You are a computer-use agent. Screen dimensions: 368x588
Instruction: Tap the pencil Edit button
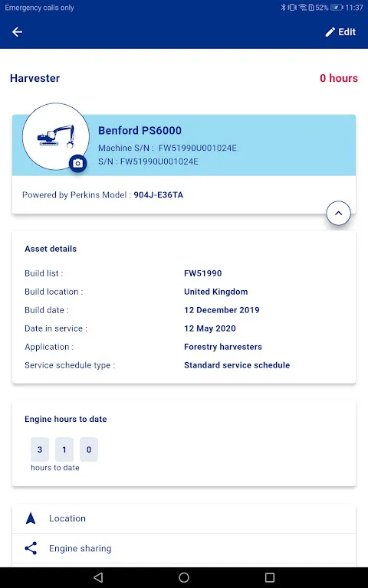point(340,32)
